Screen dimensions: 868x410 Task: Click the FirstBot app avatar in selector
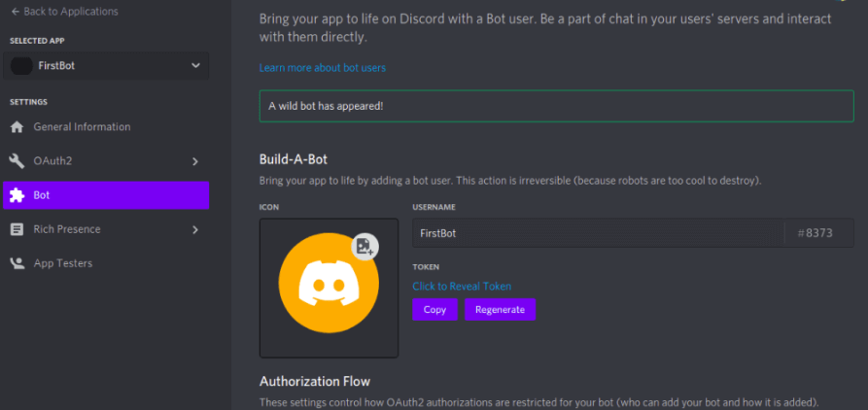pyautogui.click(x=21, y=66)
